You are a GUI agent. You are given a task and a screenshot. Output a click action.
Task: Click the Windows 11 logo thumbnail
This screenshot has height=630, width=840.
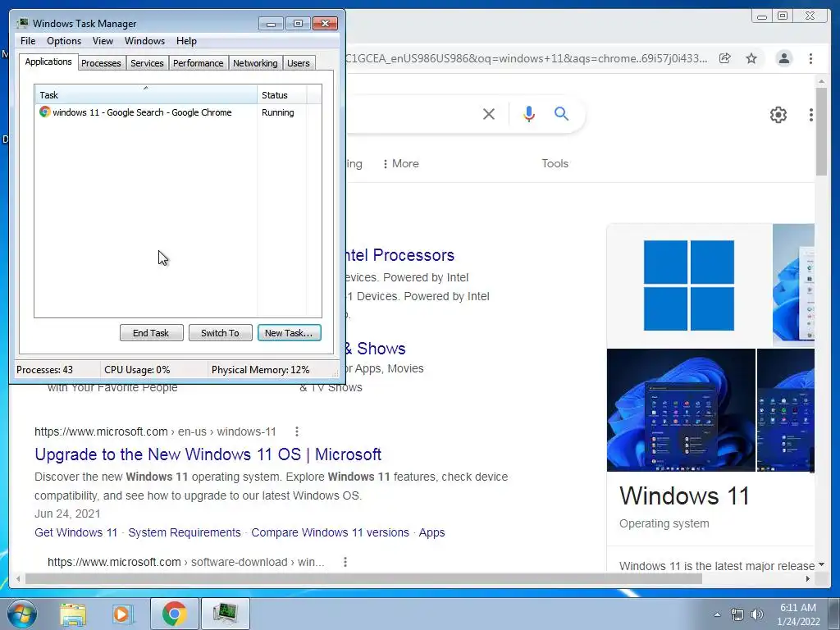coord(689,285)
